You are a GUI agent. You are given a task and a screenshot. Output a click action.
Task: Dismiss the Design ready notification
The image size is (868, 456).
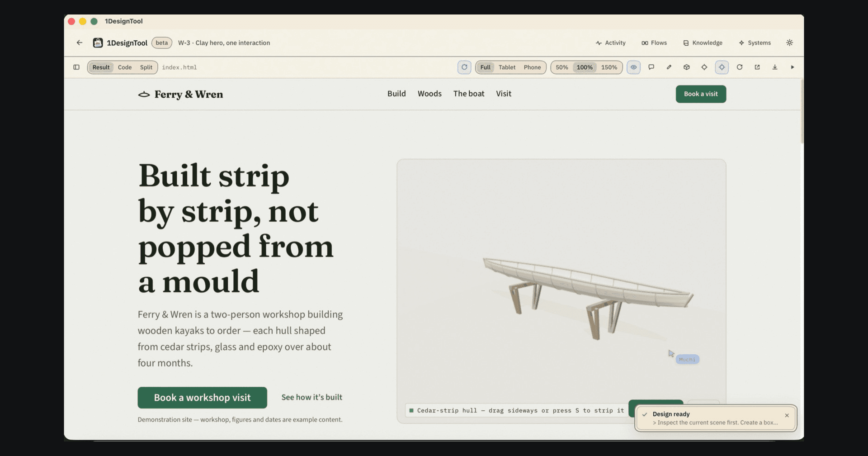coord(787,415)
